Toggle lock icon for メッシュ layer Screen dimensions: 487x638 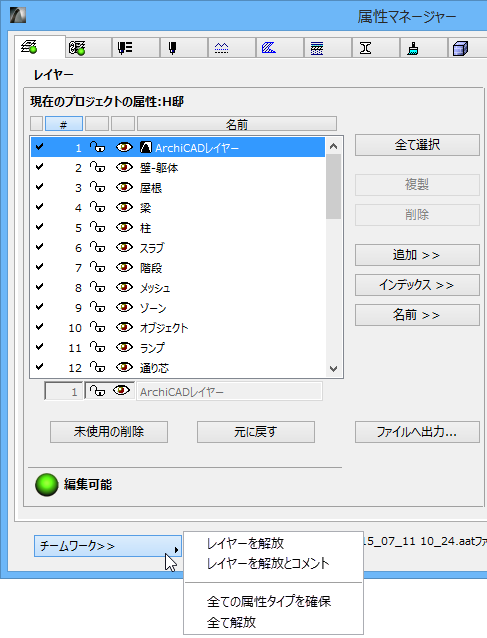(97, 287)
